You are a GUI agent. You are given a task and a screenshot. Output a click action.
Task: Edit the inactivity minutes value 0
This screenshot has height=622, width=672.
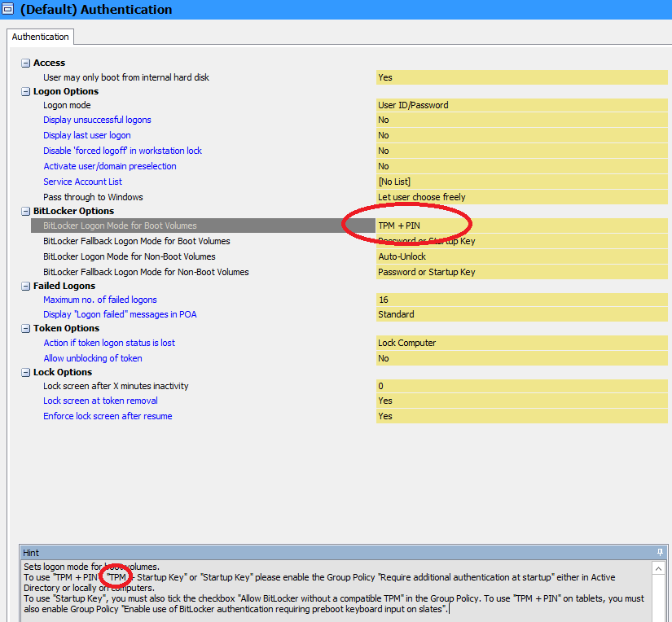click(521, 386)
